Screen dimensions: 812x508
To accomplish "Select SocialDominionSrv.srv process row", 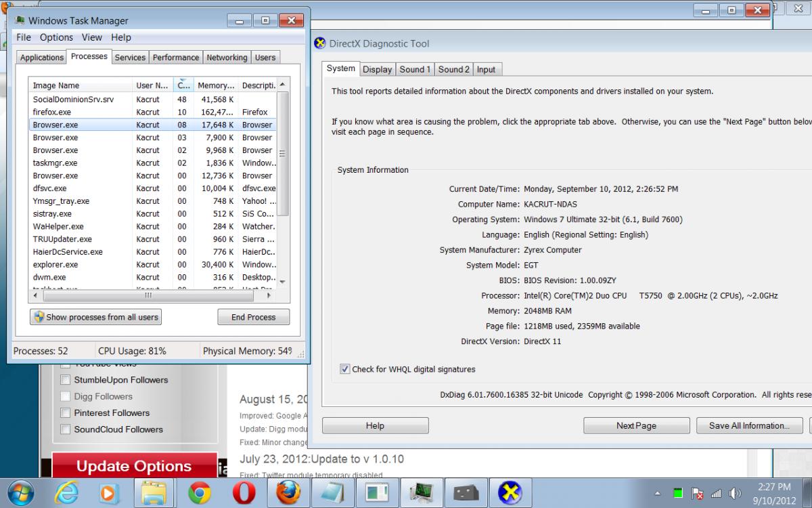I will click(x=152, y=99).
